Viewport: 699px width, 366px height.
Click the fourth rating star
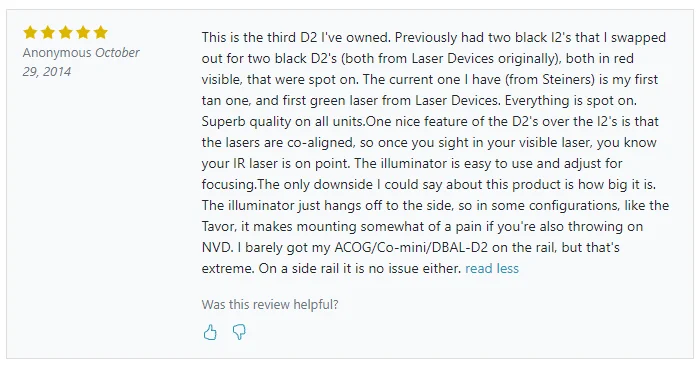coord(83,32)
